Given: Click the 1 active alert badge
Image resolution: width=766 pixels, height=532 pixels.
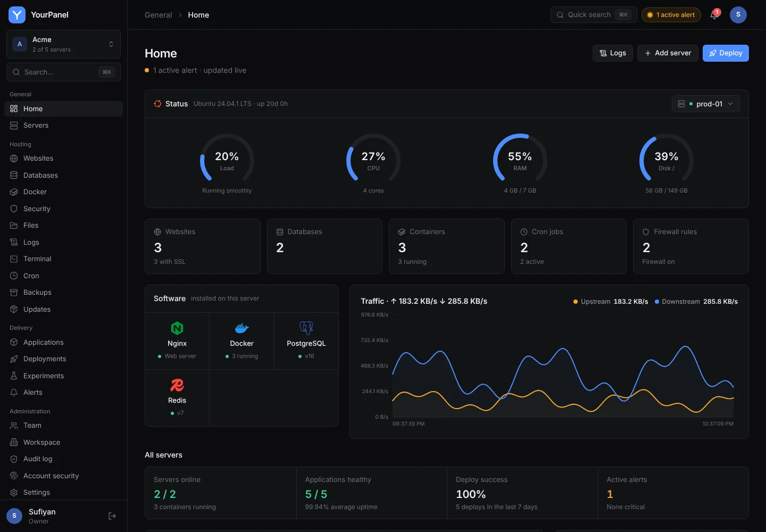Looking at the screenshot, I should click(x=671, y=15).
